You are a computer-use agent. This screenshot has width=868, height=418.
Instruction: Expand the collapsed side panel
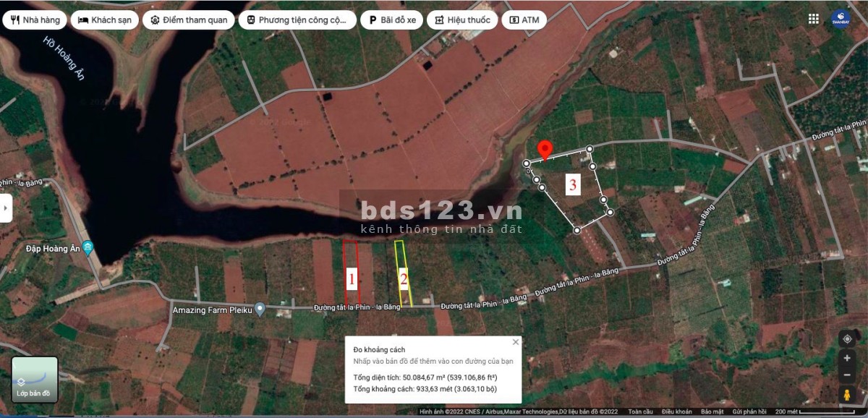6,208
